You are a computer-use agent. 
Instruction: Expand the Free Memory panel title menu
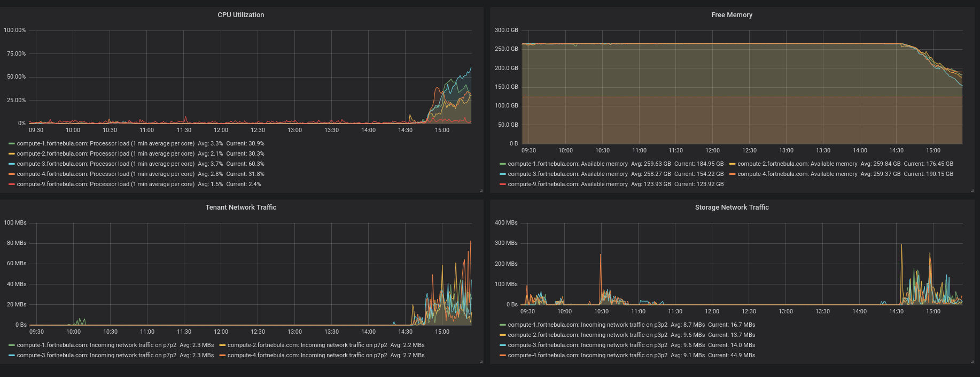coord(732,15)
